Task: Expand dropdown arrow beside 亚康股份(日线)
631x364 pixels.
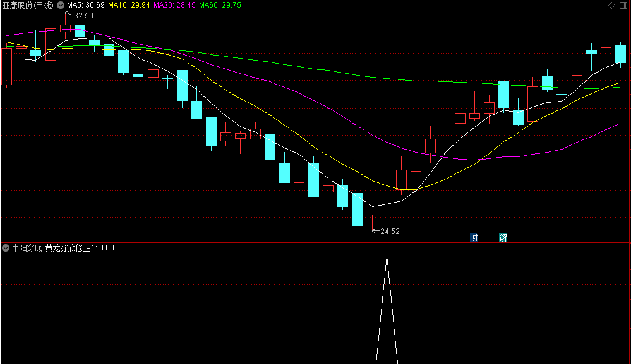Action: click(61, 5)
